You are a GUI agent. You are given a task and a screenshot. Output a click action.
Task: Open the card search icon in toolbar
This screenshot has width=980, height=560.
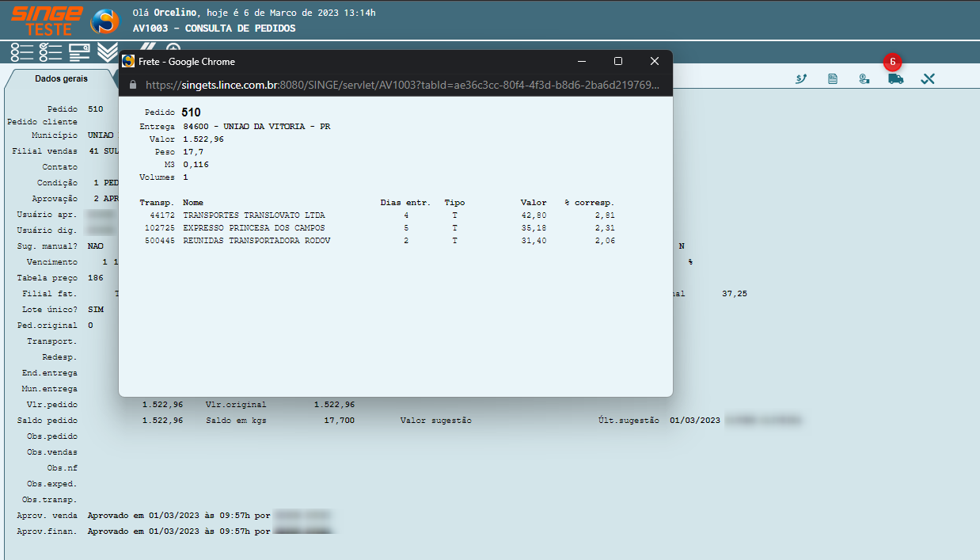79,52
